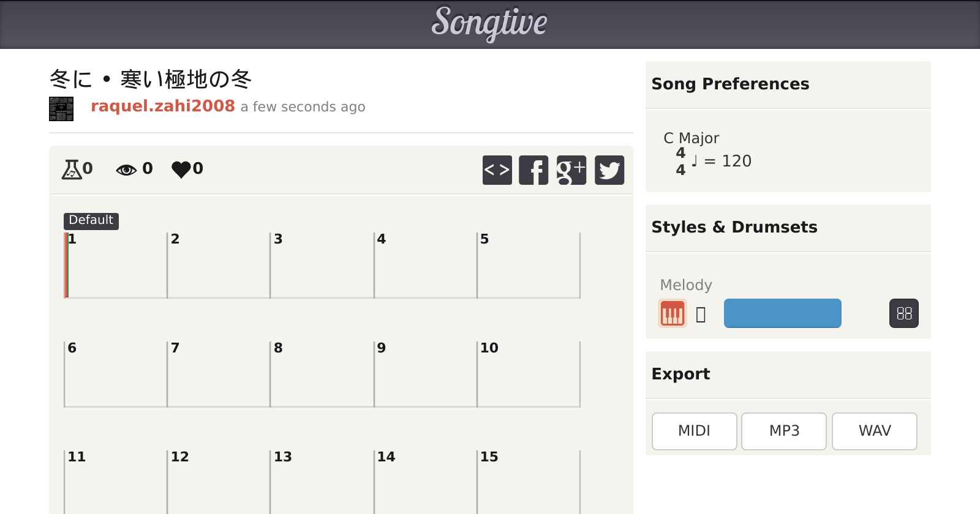The image size is (980, 514).
Task: Export the song as WAV
Action: click(x=874, y=431)
